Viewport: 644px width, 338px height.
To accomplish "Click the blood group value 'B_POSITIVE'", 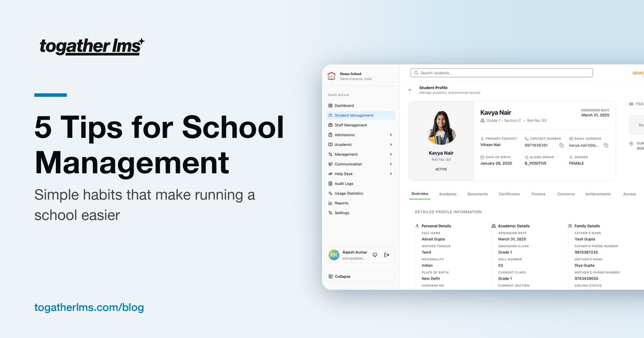I will (536, 163).
